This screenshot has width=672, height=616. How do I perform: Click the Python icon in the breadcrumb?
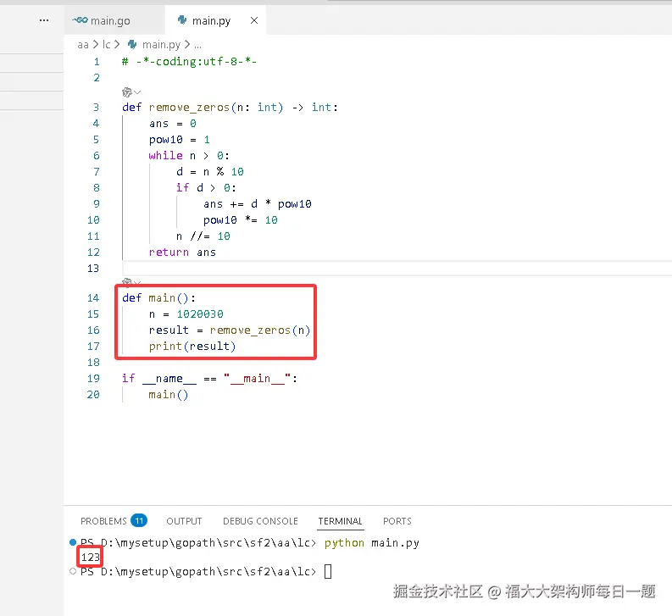click(x=132, y=44)
